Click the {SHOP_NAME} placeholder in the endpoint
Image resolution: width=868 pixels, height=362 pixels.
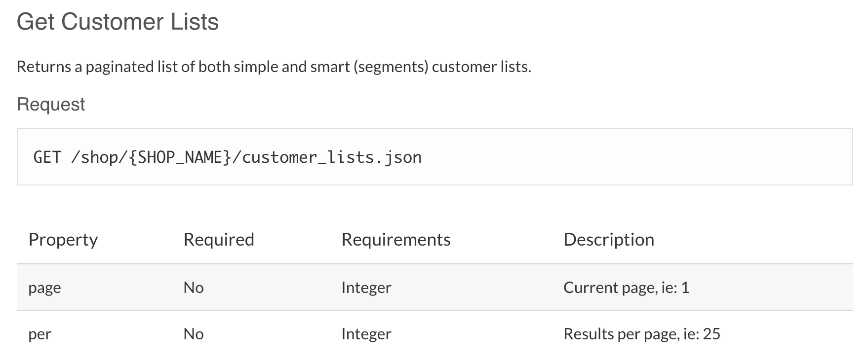click(x=180, y=157)
